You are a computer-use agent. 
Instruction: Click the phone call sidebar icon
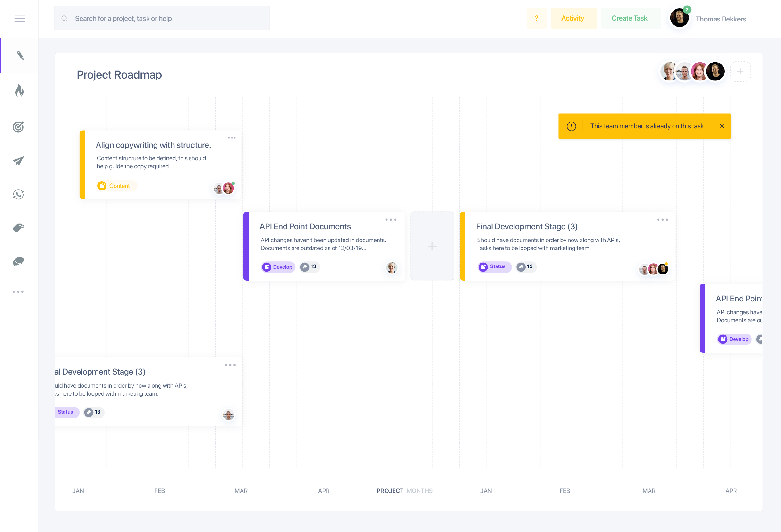(x=19, y=194)
